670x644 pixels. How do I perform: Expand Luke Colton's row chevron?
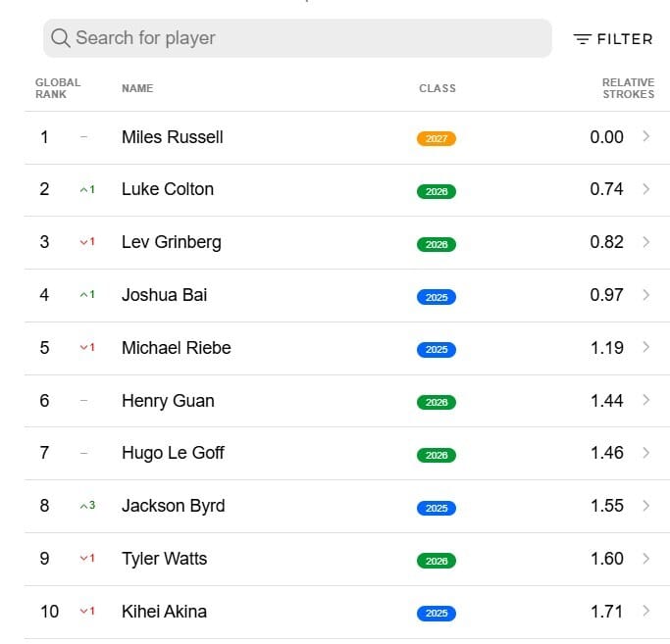645,189
